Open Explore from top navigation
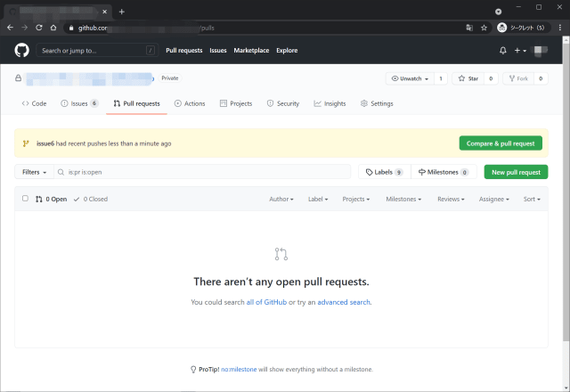 [x=287, y=51]
